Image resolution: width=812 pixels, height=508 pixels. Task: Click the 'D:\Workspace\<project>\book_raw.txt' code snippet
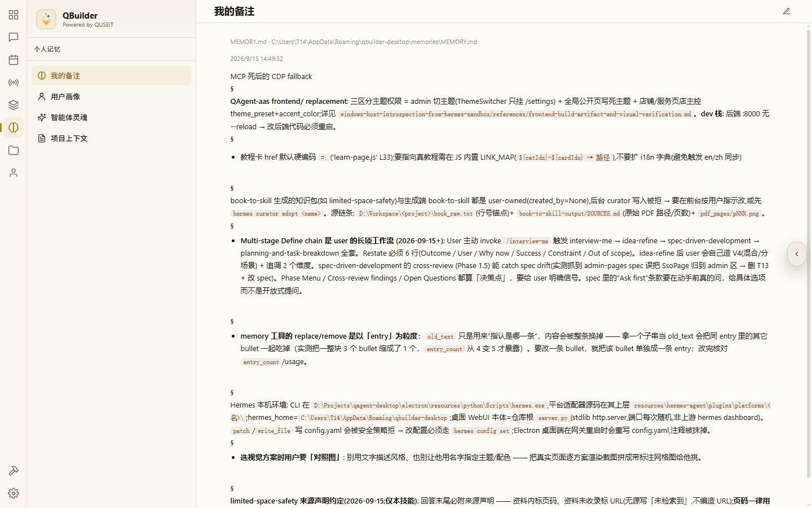[x=416, y=213]
